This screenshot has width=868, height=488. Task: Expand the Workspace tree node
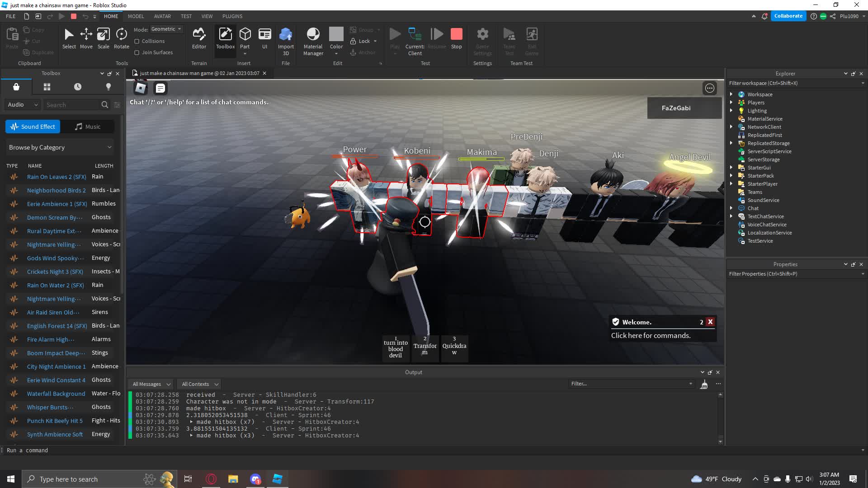click(x=731, y=94)
